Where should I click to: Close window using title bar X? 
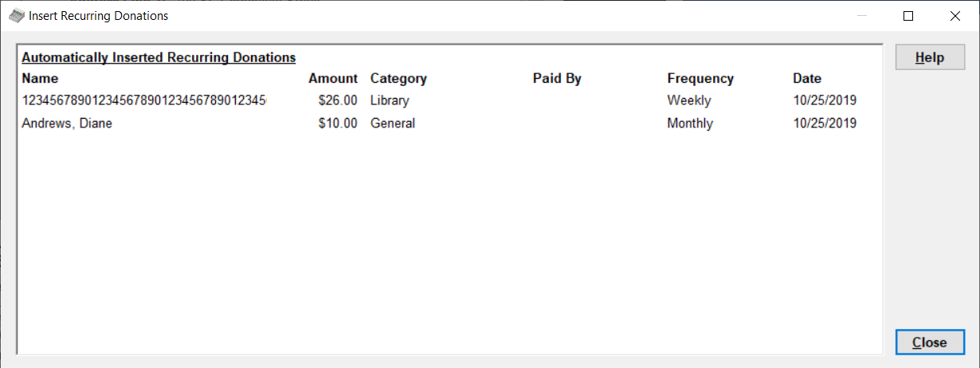pyautogui.click(x=955, y=16)
